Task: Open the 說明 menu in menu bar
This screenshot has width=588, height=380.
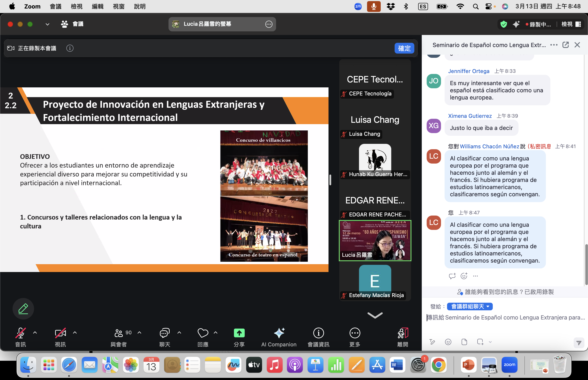Action: click(x=140, y=6)
